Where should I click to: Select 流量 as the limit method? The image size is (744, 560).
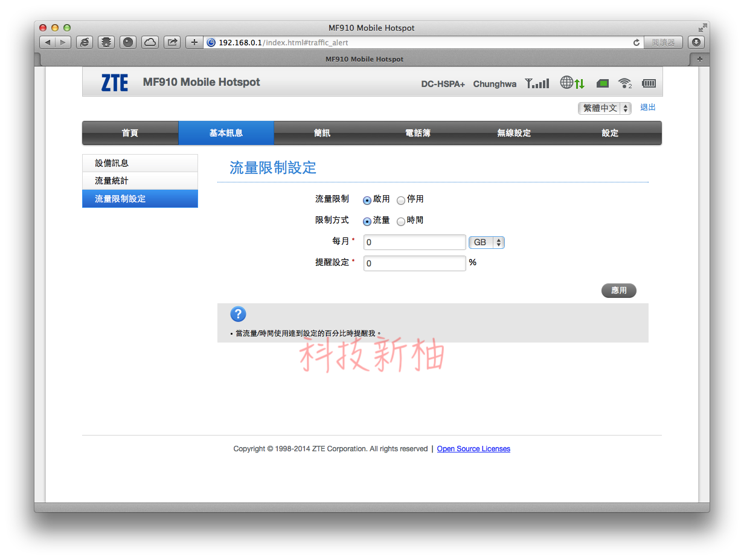(367, 221)
